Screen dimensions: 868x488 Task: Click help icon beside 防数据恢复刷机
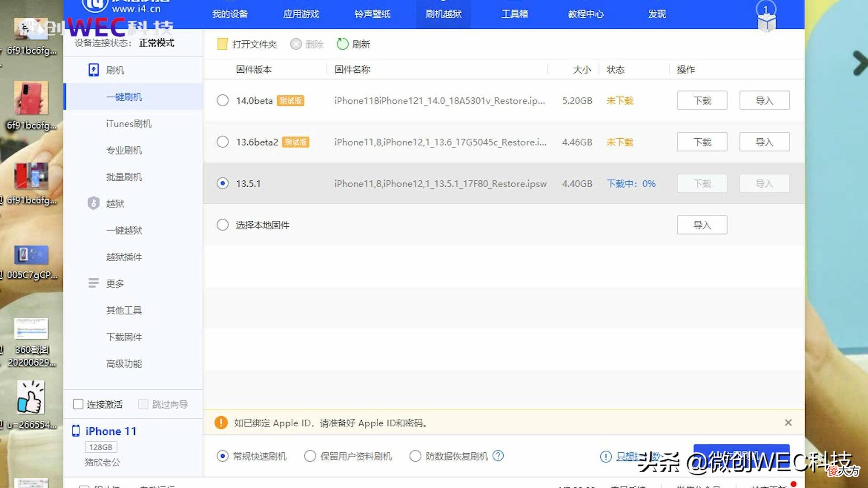[x=498, y=455]
